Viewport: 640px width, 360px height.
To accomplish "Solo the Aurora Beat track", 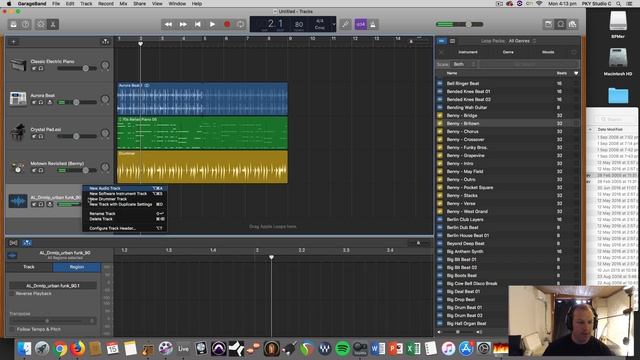I will 41,102.
